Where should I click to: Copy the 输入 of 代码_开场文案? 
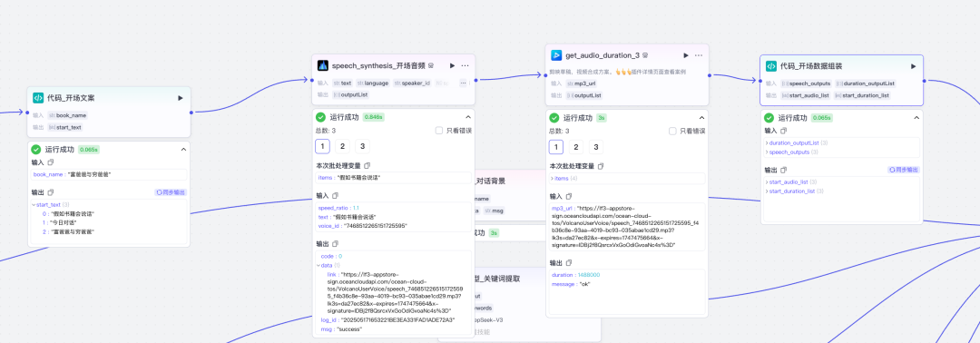point(51,162)
